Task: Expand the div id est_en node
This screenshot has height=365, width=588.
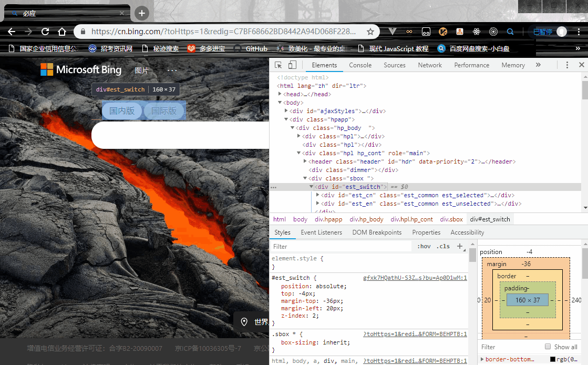Action: (317, 203)
